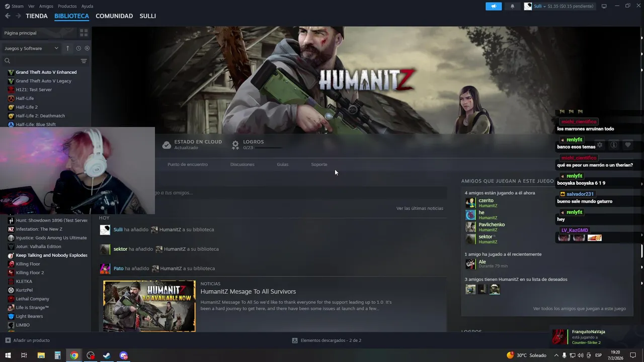
Task: Open the Logros gear badge icon
Action: pyautogui.click(x=235, y=145)
